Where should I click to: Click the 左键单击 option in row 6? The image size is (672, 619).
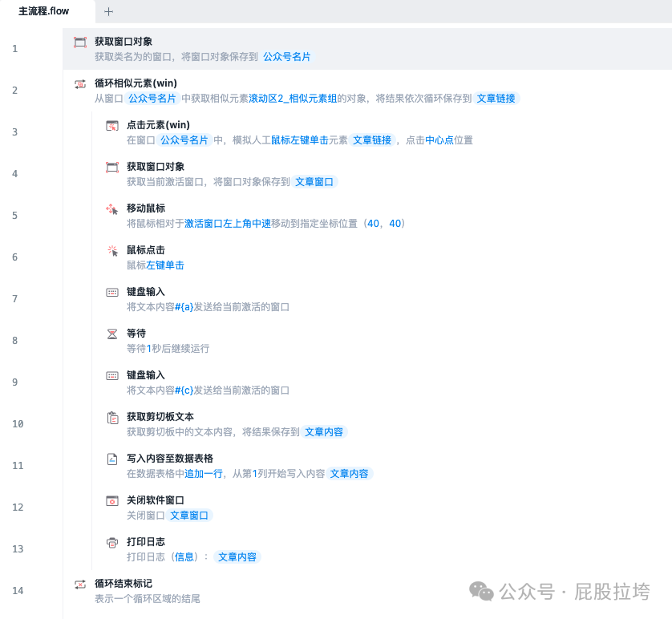tap(165, 265)
